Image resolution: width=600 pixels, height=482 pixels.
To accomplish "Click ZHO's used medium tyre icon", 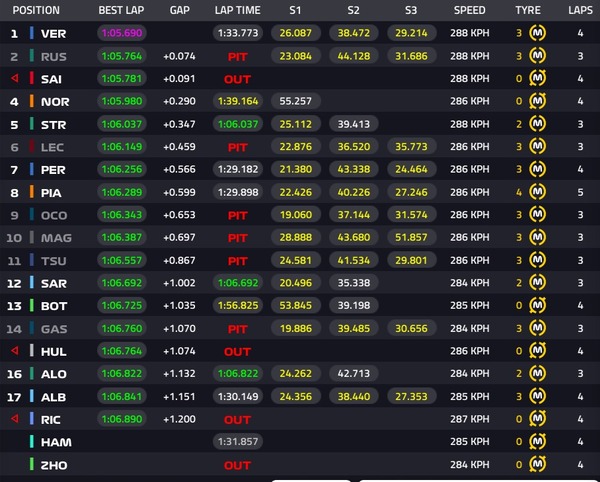I will (537, 464).
